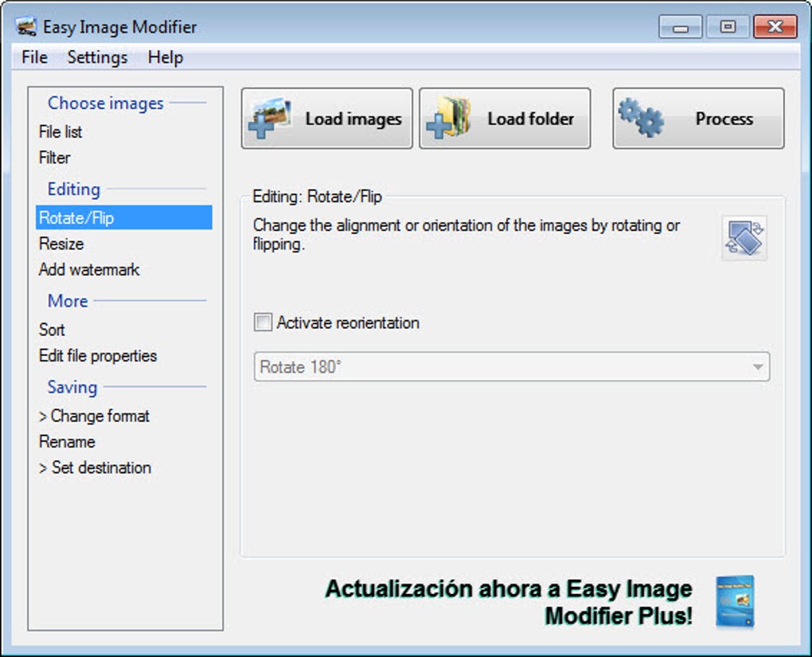Start processing with the Process button
Viewport: 812px width, 657px height.
pos(699,119)
